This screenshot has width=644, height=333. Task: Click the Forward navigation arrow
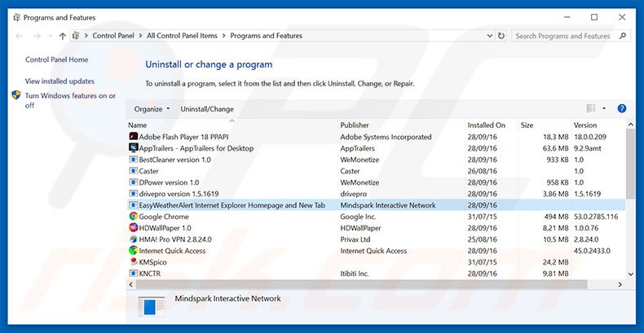pos(37,36)
